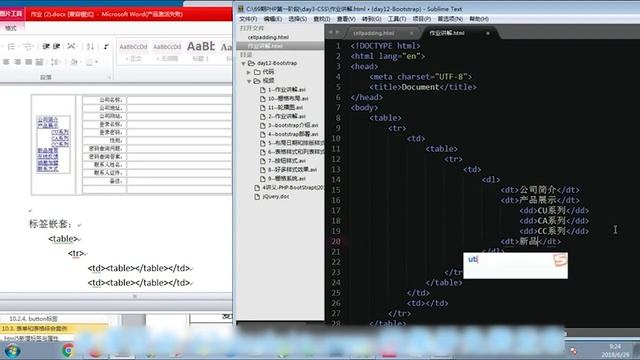Apply the 无间隔 style in Word gallery
The height and width of the screenshot is (360, 640).
pyautogui.click(x=167, y=52)
